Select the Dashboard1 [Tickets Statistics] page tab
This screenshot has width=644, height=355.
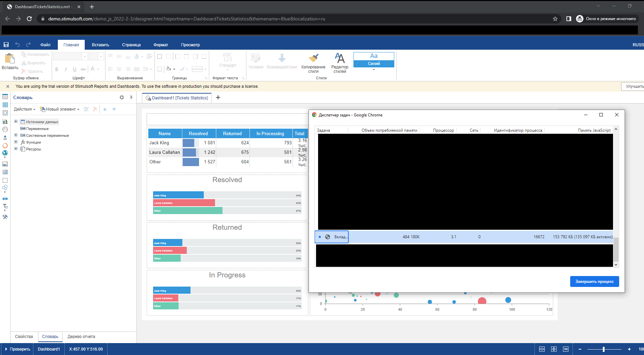(177, 98)
